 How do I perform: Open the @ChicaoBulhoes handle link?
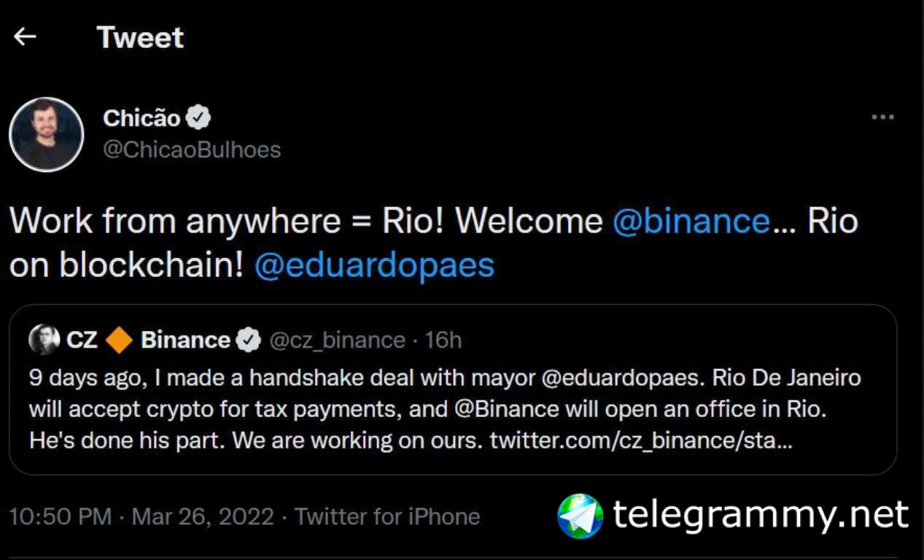(192, 149)
